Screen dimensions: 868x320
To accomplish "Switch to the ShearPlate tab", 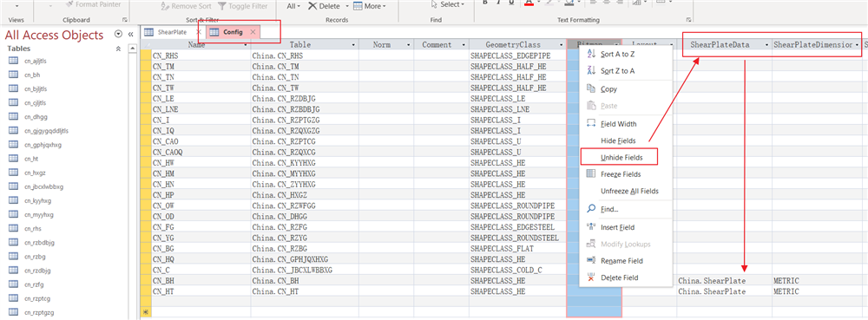I will (172, 32).
